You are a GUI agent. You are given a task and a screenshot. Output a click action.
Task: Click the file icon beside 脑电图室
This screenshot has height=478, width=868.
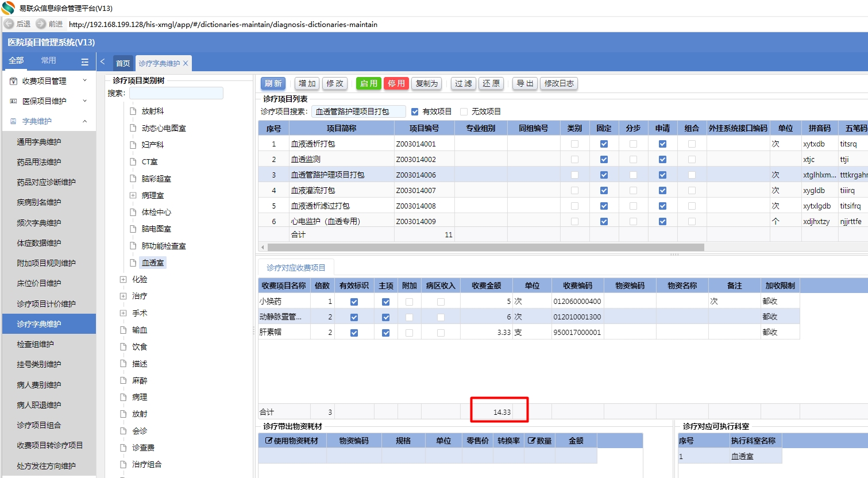point(133,229)
